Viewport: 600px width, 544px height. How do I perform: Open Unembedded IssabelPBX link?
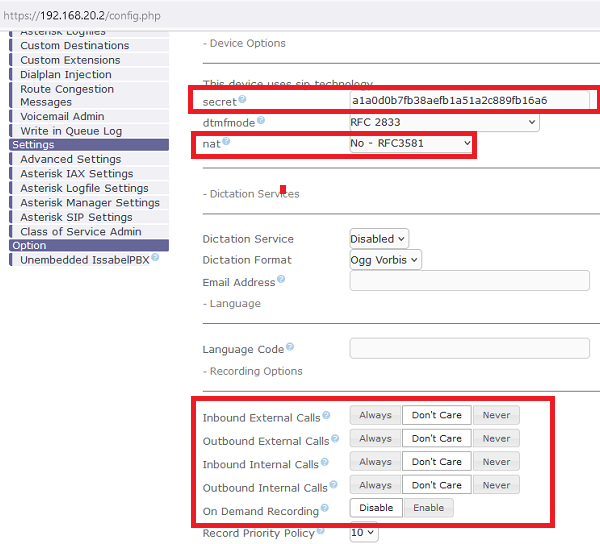point(84,260)
